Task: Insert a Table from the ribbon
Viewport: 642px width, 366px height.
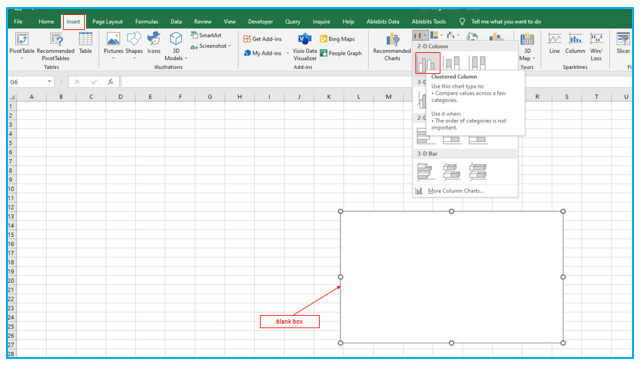Action: [x=85, y=43]
